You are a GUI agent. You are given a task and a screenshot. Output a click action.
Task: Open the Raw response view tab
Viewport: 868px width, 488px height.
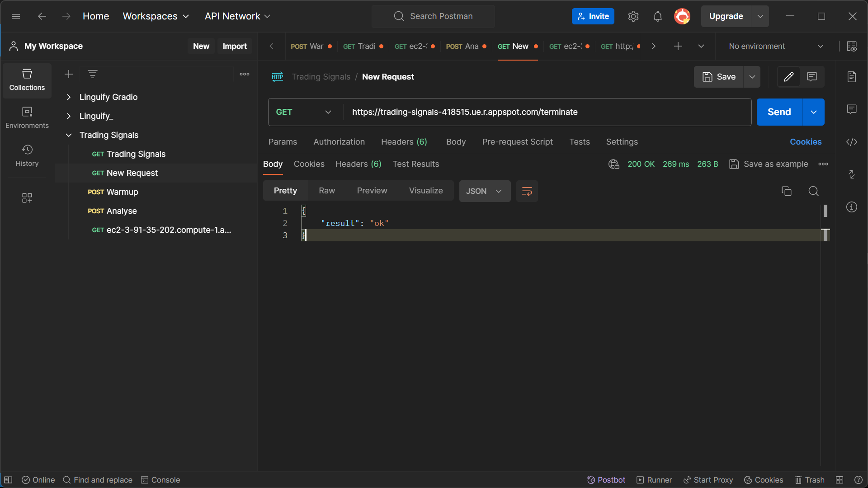326,191
